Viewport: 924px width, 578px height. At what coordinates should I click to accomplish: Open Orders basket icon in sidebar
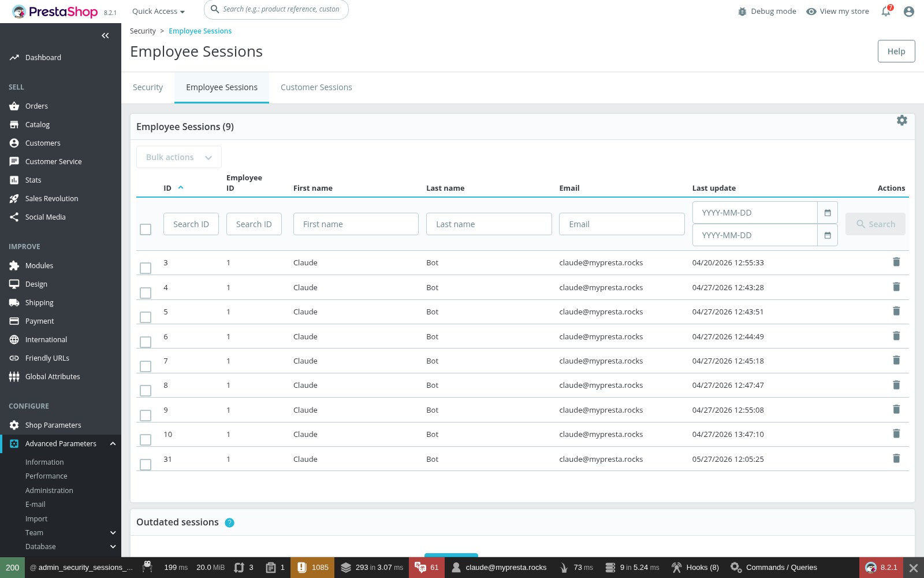pyautogui.click(x=14, y=106)
